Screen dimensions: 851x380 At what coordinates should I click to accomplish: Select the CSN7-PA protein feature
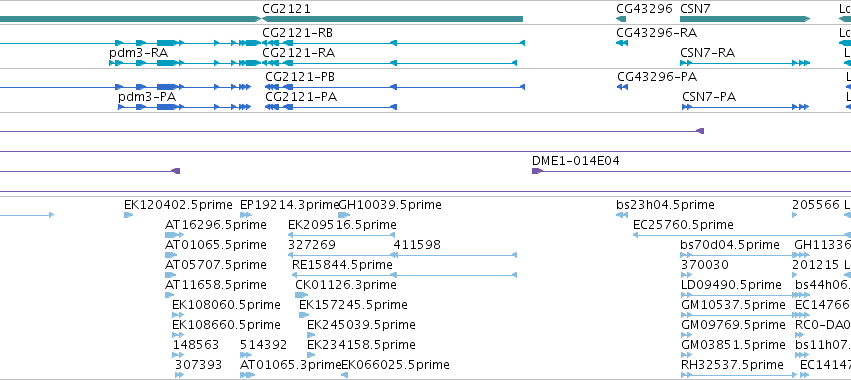745,107
